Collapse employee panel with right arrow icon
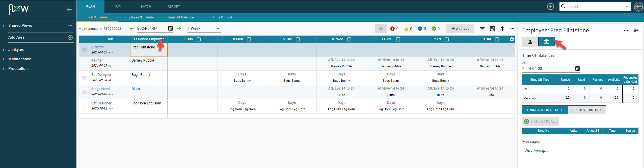 coord(636,31)
